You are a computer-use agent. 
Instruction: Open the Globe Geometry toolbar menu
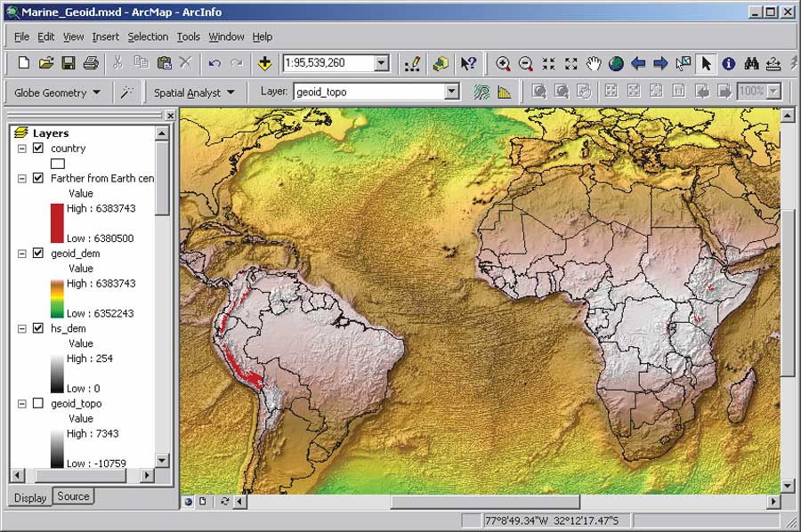57,92
